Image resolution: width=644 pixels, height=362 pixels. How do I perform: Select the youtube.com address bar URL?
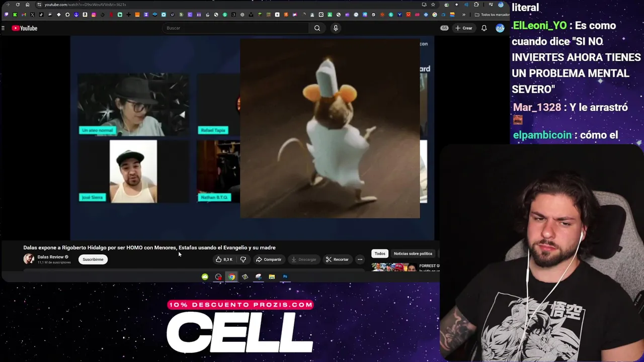coord(85,5)
